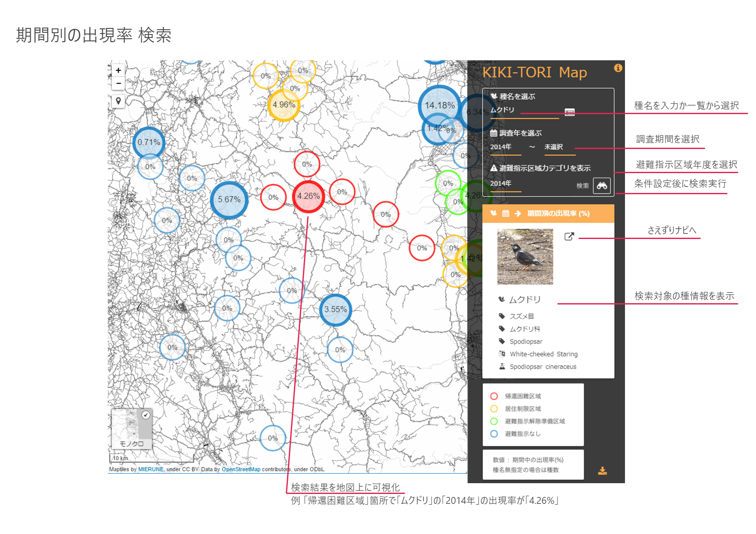756x534 pixels.
Task: Select the 期間別の出現率 (%) tab
Action: [x=548, y=214]
